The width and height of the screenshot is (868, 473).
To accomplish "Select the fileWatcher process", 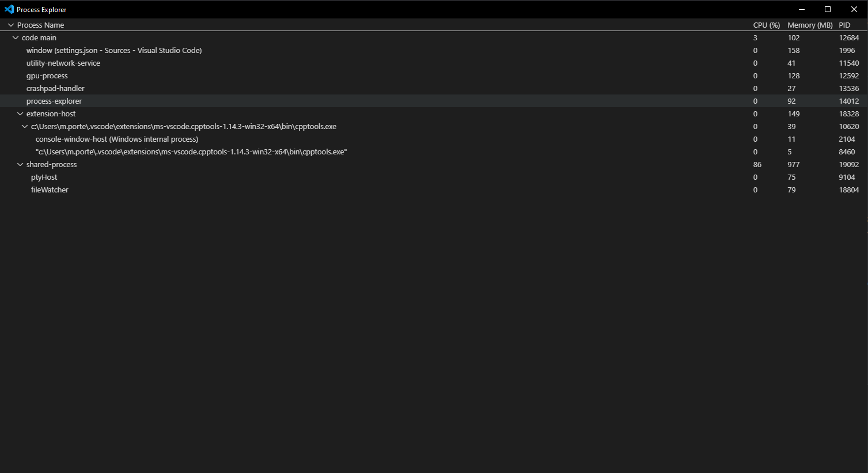I will click(x=49, y=190).
